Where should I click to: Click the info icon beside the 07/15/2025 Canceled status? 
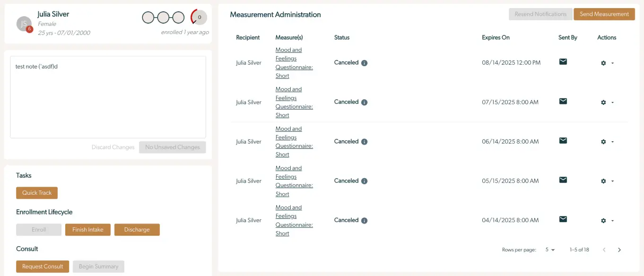click(x=364, y=102)
